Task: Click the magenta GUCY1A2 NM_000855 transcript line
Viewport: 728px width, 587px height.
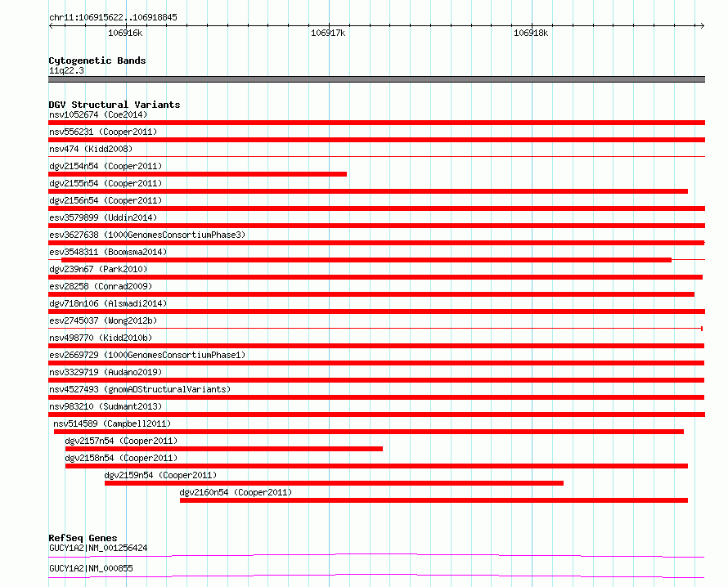Action: click(x=376, y=576)
